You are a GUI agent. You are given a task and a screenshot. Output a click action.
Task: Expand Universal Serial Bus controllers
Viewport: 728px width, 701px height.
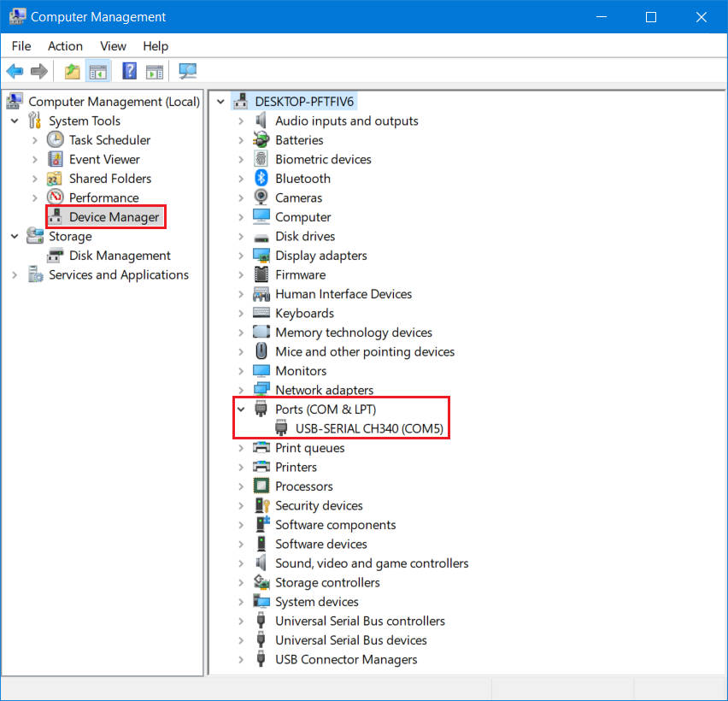(x=241, y=621)
